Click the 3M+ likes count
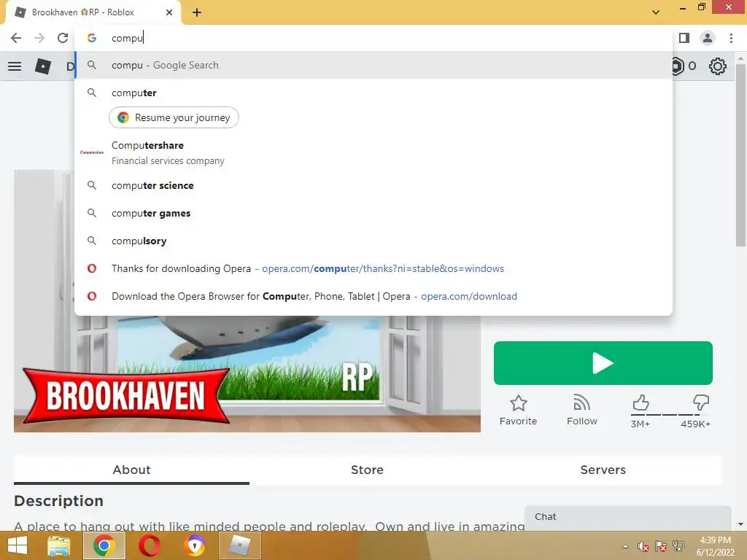This screenshot has width=747, height=560. (640, 424)
